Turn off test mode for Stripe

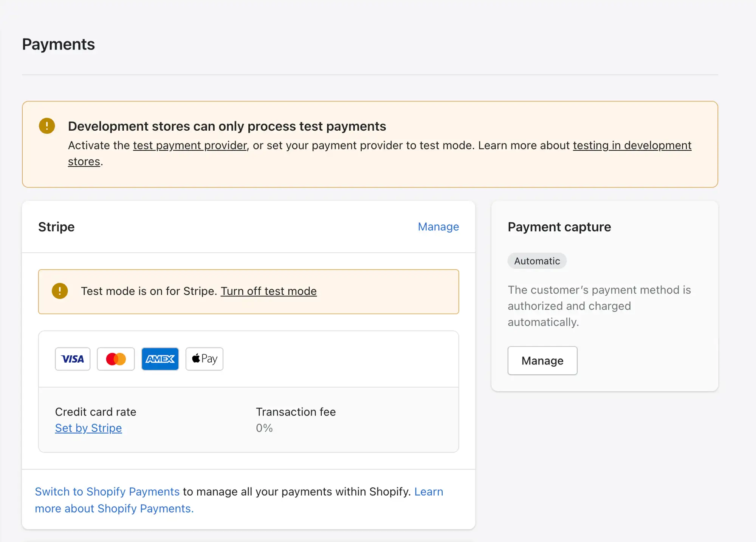click(269, 291)
